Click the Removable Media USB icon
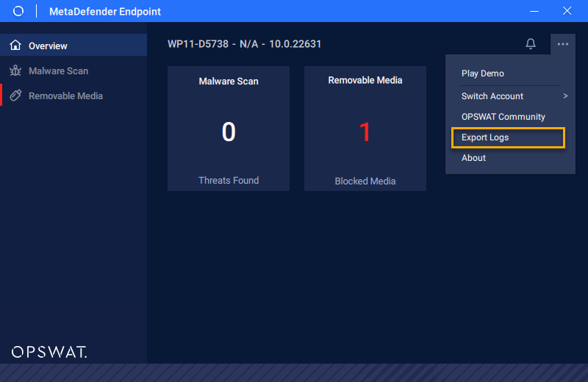This screenshot has width=588, height=382. [x=15, y=95]
